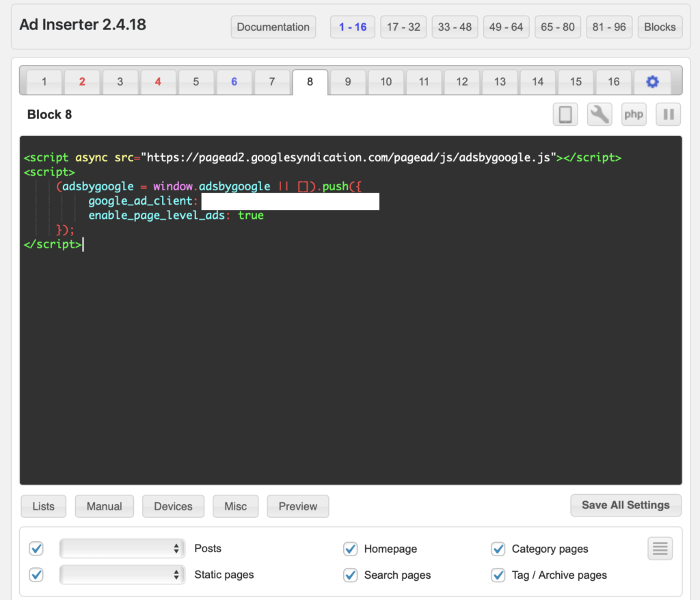This screenshot has height=600, width=700.
Task: Toggle the Posts checkbox
Action: [36, 548]
